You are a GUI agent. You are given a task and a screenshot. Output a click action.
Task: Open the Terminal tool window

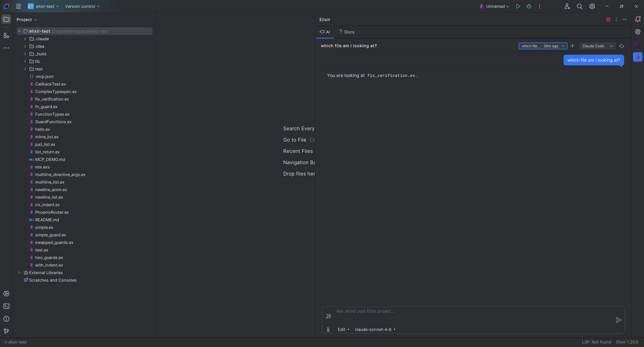[x=6, y=306]
